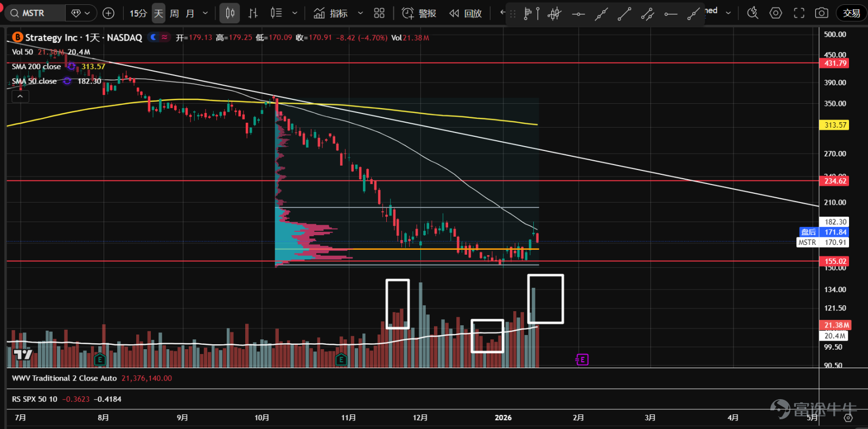868x429 pixels.
Task: Expand the time interval dropdown arrow
Action: pos(205,13)
